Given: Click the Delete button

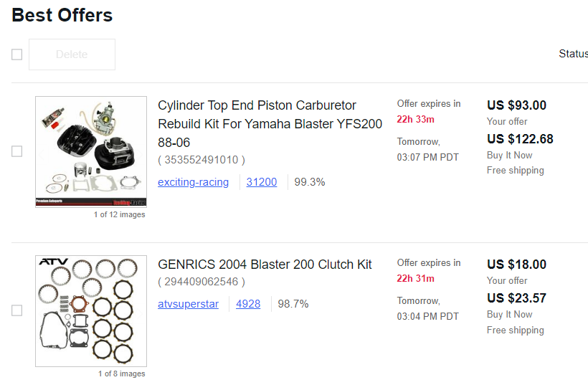Looking at the screenshot, I should click(x=72, y=54).
